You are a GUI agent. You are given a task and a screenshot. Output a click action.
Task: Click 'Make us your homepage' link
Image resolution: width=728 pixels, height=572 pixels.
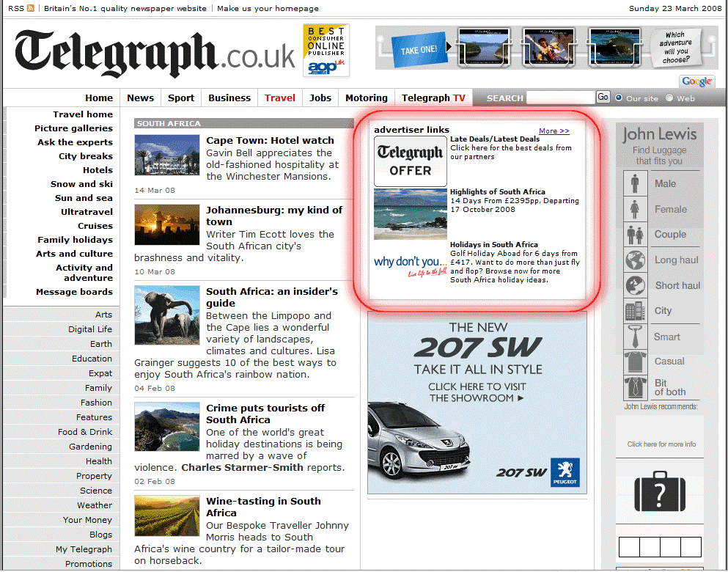[x=268, y=8]
